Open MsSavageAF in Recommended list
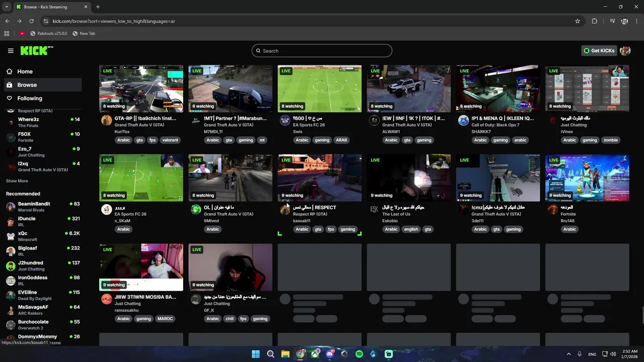 point(43,310)
